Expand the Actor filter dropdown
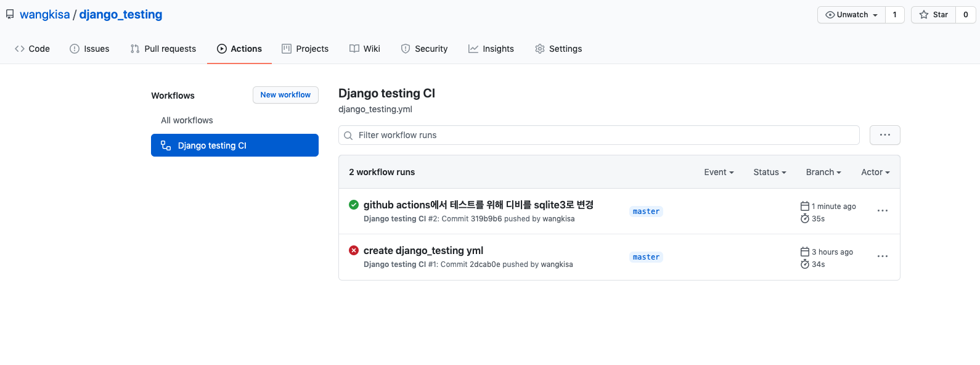Image resolution: width=980 pixels, height=365 pixels. [x=875, y=172]
